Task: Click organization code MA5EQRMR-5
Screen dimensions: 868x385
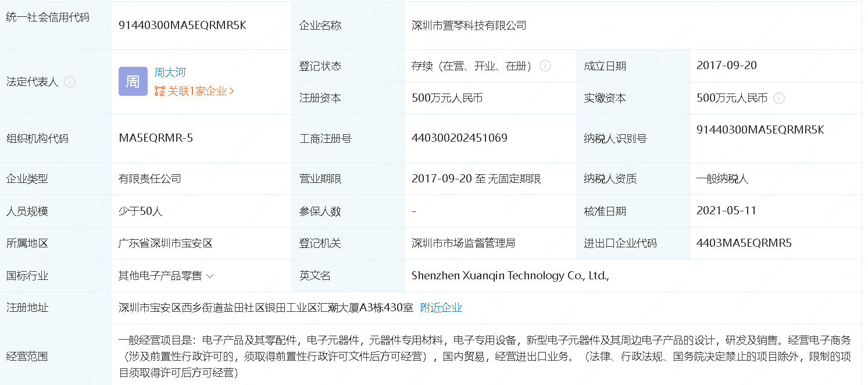Action: [x=156, y=138]
